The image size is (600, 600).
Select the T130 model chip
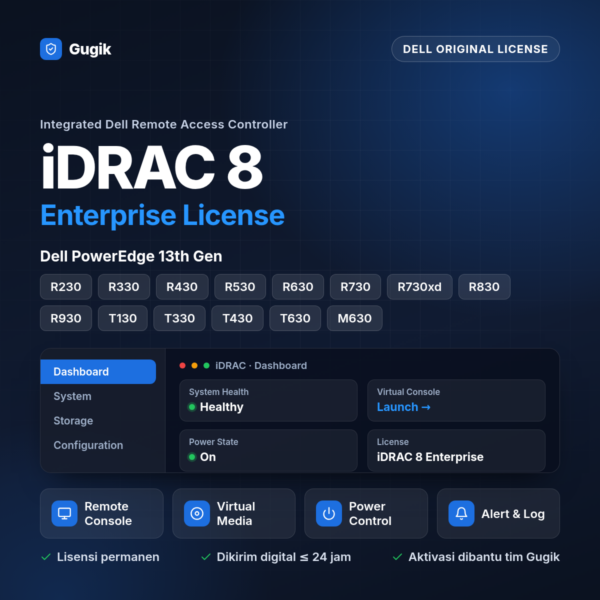point(123,318)
